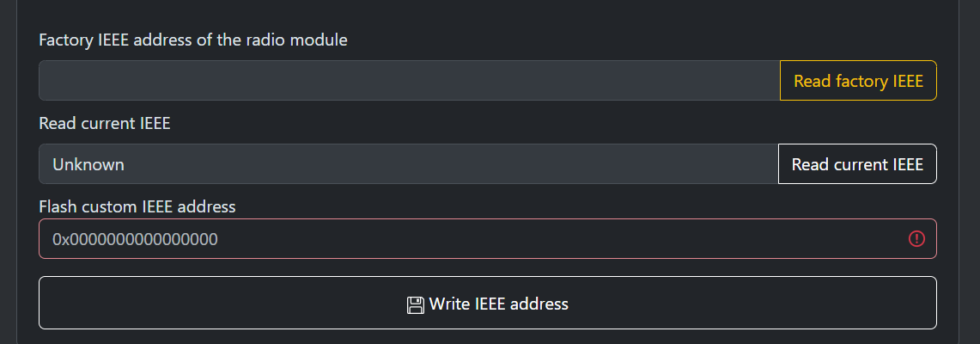The image size is (980, 344).
Task: Click the 'Flash custom IEEE address' label
Action: [137, 206]
